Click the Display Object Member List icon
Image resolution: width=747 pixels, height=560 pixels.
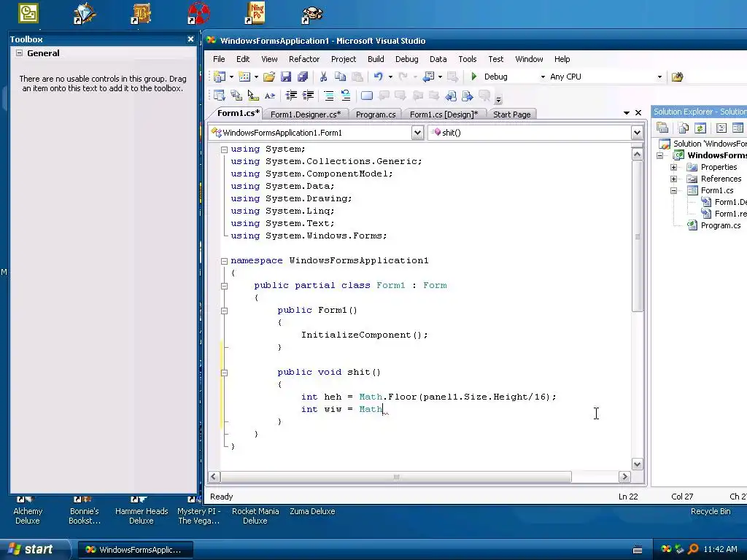[219, 96]
